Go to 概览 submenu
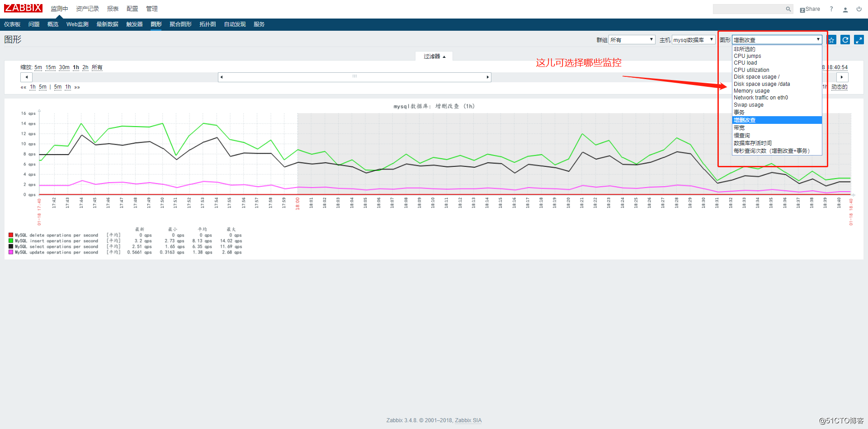Viewport: 868px width, 429px height. [x=53, y=24]
